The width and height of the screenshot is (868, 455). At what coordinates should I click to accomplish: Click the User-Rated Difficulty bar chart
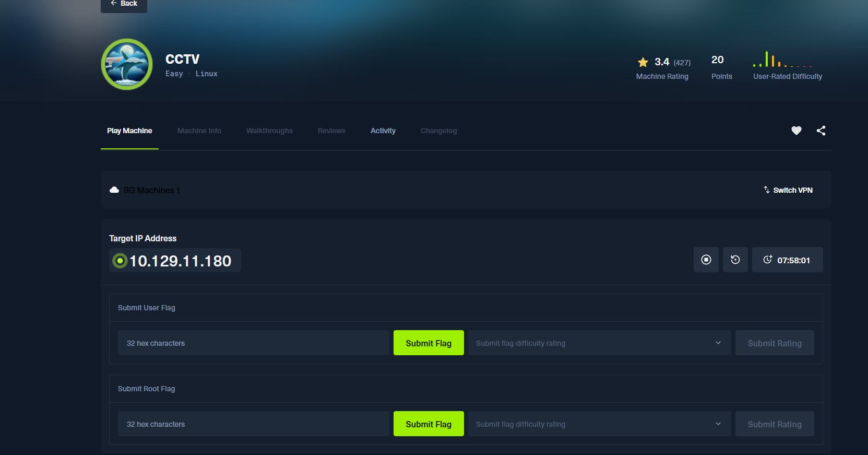[x=782, y=60]
